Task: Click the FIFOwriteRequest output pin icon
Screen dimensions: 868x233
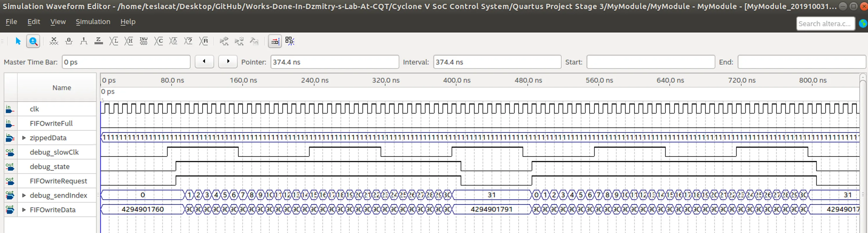Action: 10,181
